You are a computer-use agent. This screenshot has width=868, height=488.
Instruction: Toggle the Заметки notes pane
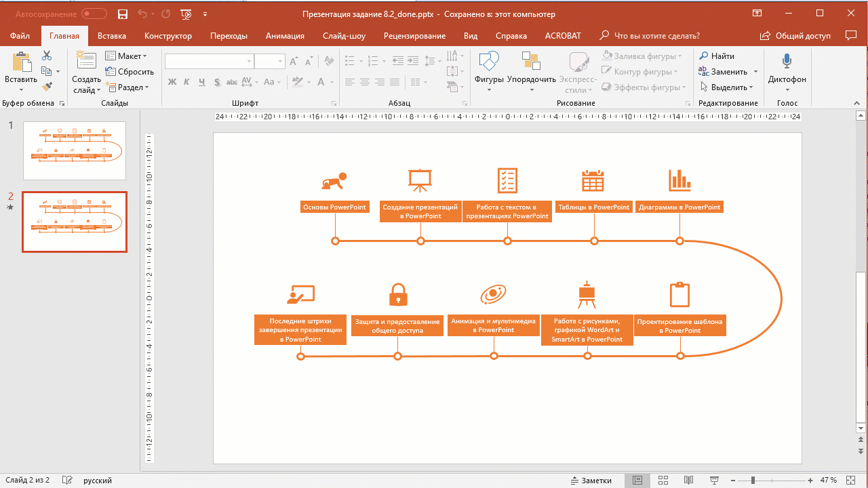(x=591, y=480)
